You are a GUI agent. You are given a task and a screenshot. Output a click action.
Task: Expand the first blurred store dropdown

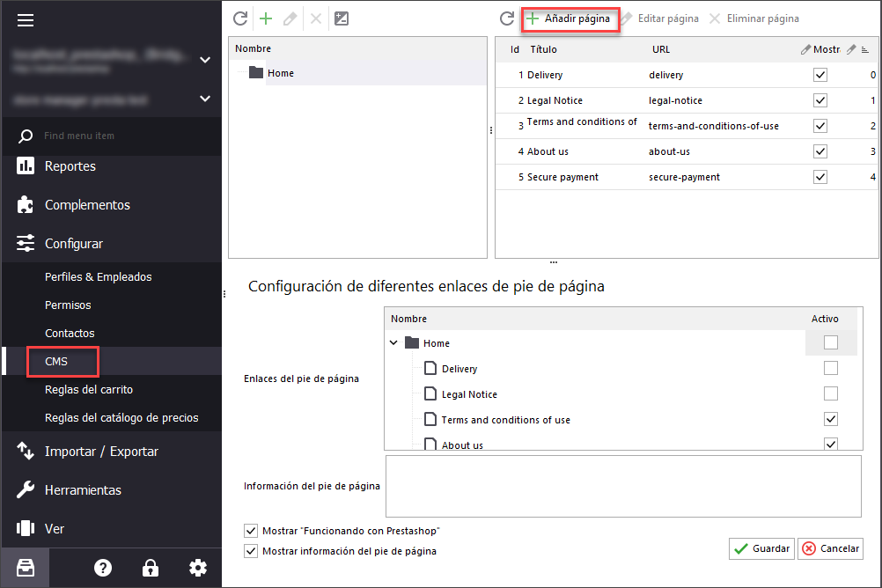(x=205, y=60)
